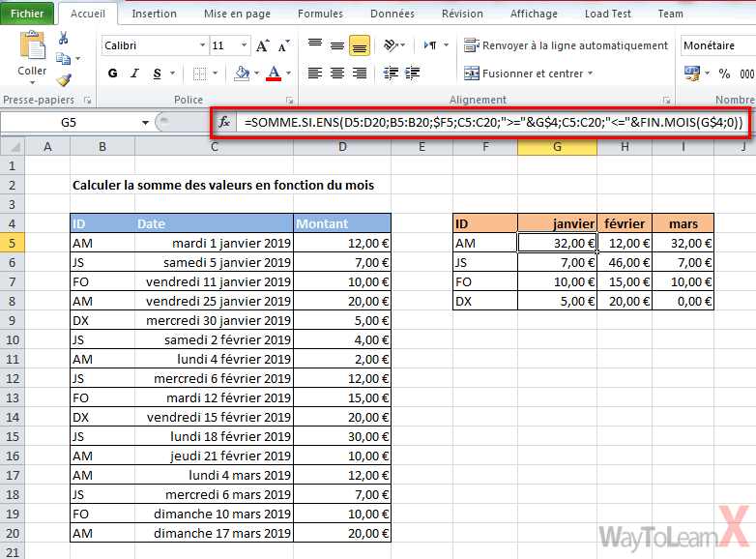
Task: Open Presse-papiers dialog launcher
Action: coord(87,101)
